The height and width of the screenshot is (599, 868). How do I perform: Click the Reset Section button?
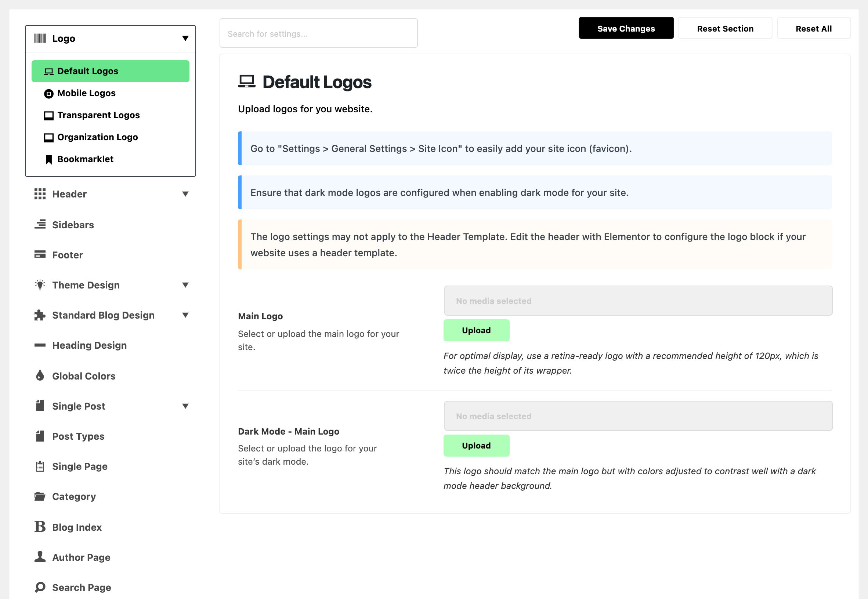(x=725, y=28)
